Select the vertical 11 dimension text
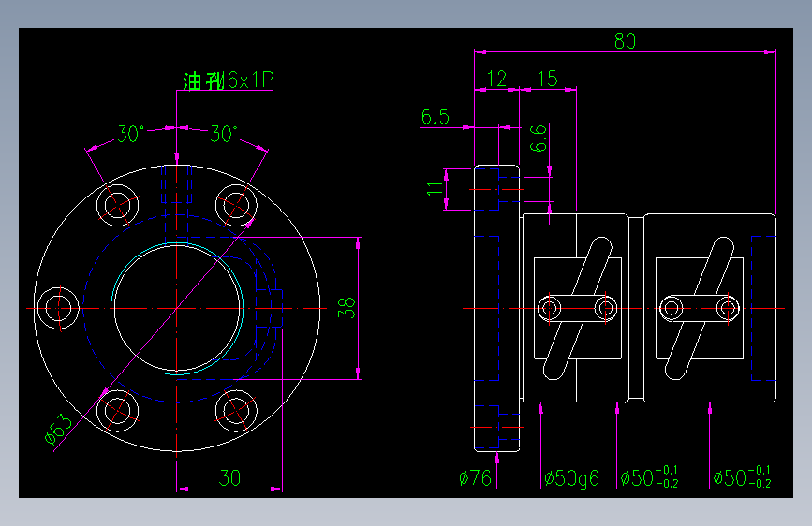Screen dimensions: 812x526 point(435,189)
